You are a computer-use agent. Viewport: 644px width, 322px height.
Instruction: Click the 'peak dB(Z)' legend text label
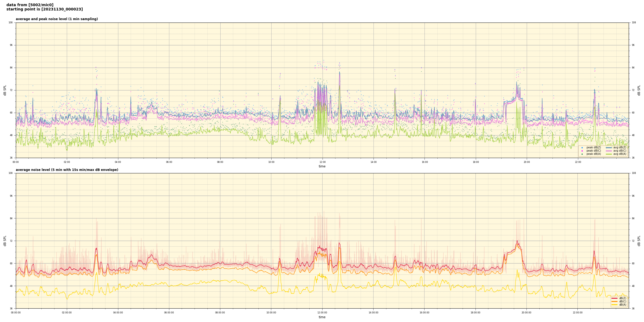(x=594, y=148)
